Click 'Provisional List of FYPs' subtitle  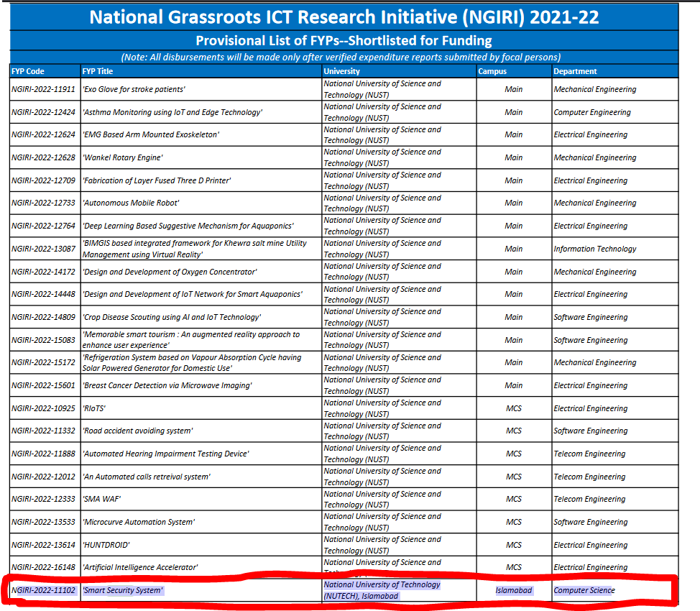344,41
